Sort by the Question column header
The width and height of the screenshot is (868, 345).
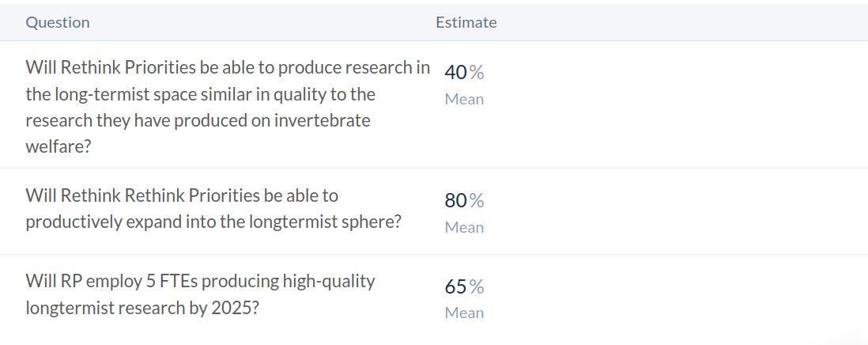pyautogui.click(x=58, y=22)
